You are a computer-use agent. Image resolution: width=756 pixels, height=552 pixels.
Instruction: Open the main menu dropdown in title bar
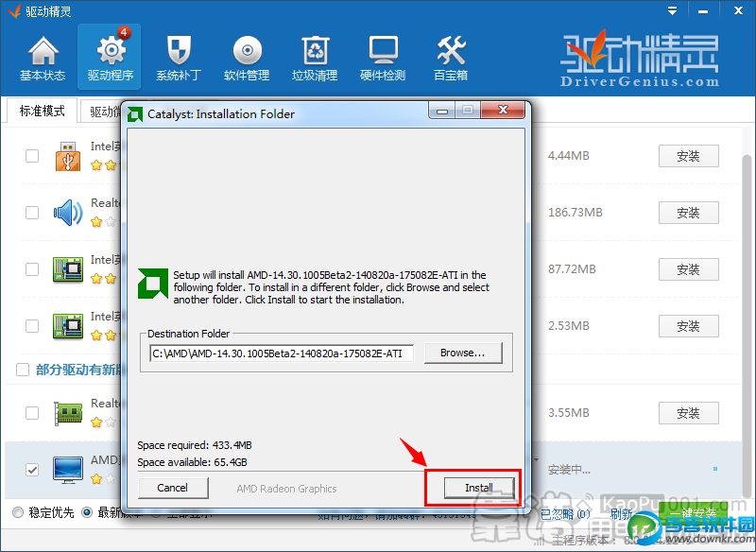click(x=672, y=10)
